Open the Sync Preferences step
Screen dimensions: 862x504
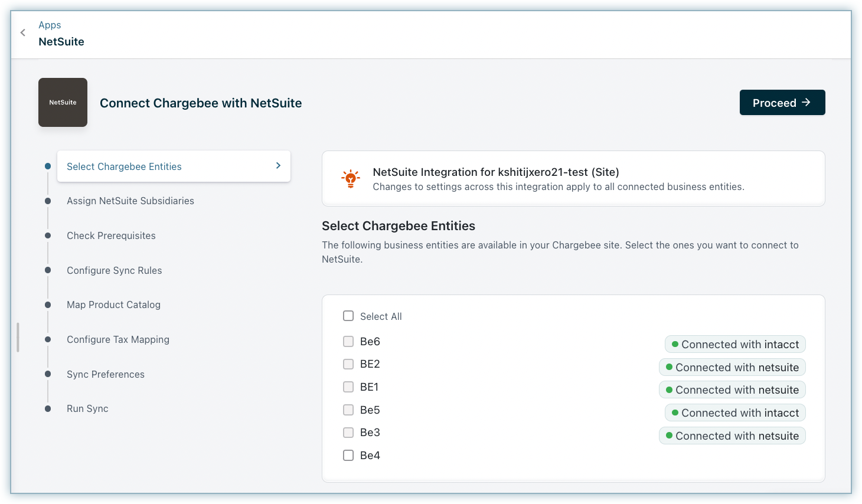click(105, 374)
